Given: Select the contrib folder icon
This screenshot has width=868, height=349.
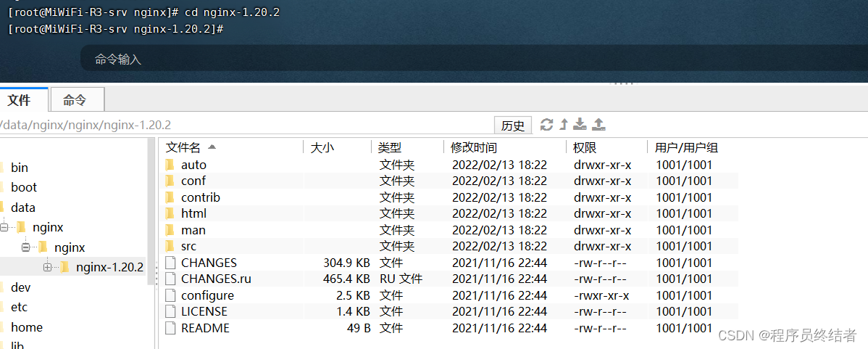Looking at the screenshot, I should (x=170, y=197).
